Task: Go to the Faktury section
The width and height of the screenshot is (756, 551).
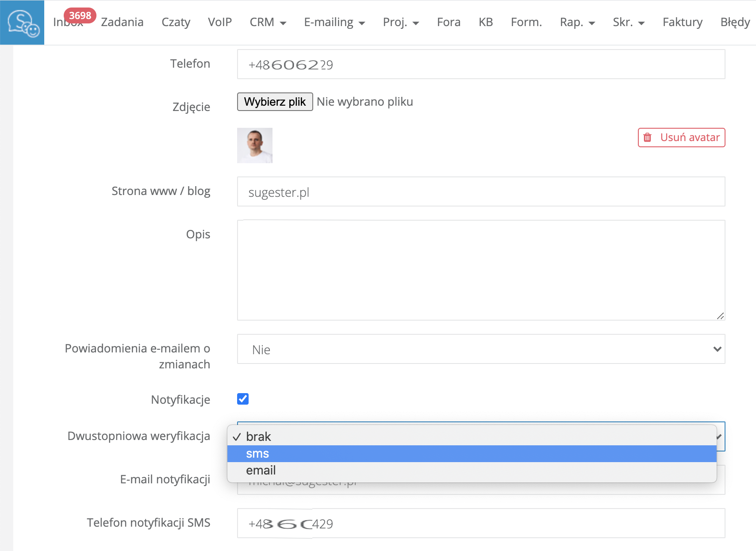Action: tap(682, 22)
